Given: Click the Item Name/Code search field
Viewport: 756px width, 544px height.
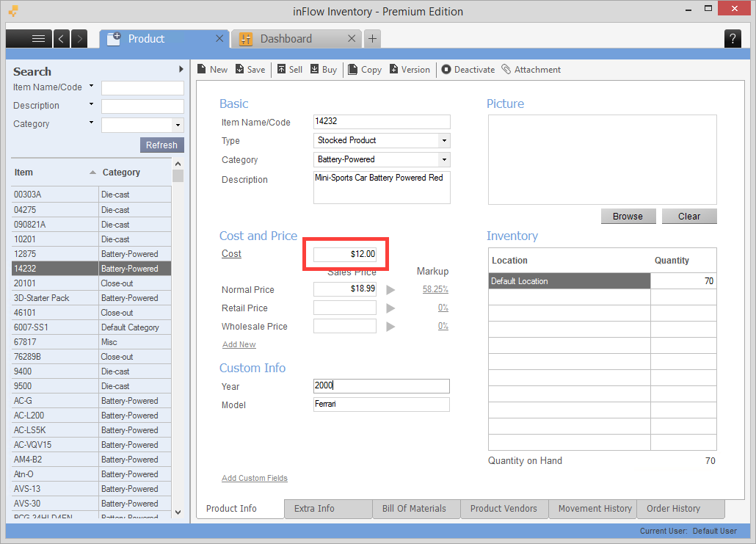Looking at the screenshot, I should [x=142, y=88].
